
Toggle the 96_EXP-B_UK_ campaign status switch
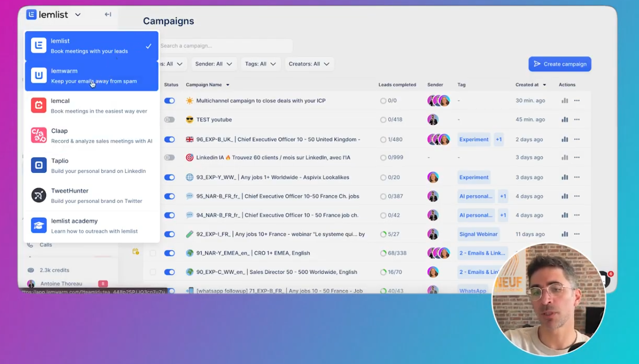pos(170,139)
